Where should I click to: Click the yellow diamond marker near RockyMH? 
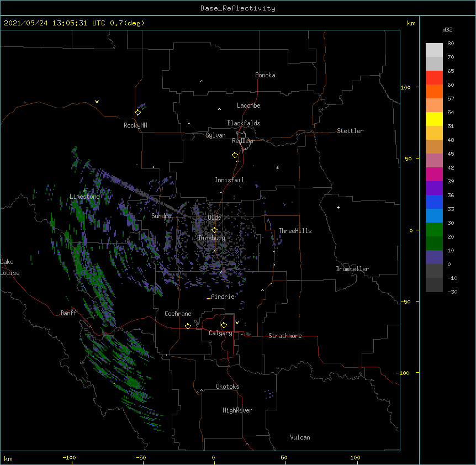(x=137, y=113)
